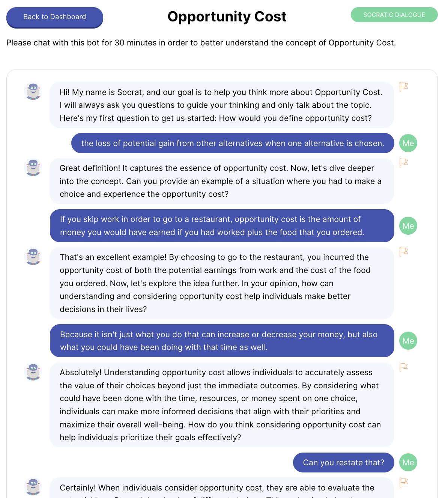Click the Opportunity Cost page heading
The width and height of the screenshot is (448, 498).
pos(227,17)
